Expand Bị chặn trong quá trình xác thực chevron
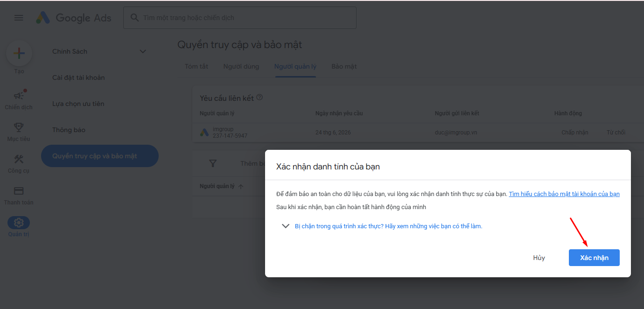The width and height of the screenshot is (644, 309). pyautogui.click(x=286, y=226)
